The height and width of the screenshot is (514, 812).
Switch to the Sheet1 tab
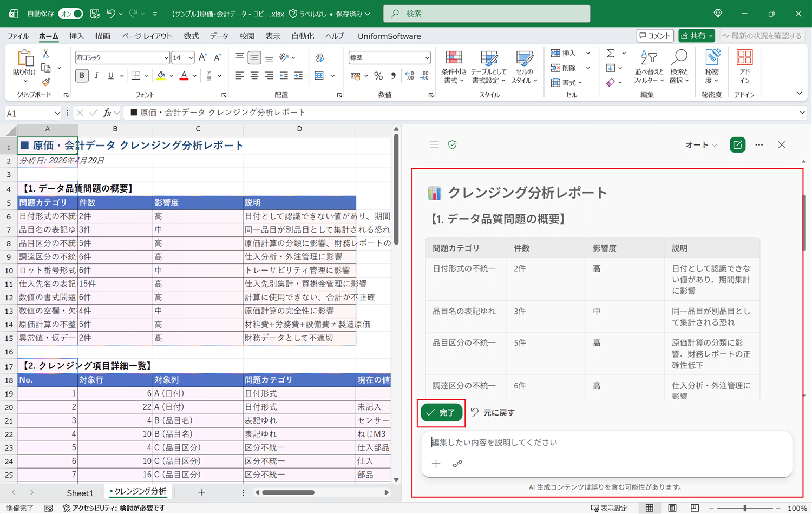80,493
